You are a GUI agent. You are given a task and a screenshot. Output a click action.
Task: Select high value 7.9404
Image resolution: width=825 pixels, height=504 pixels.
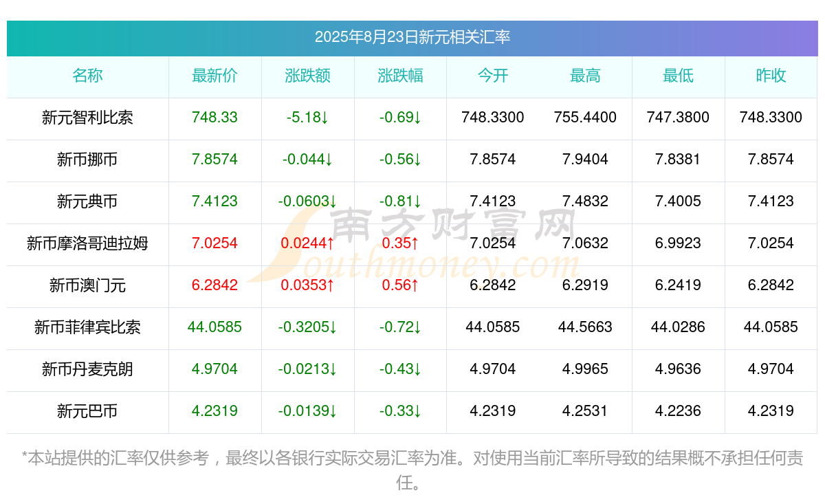tap(585, 160)
